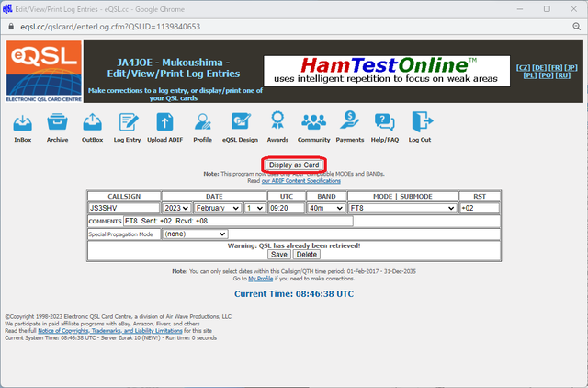Screen dimensions: 588x388
Task: Click the Log Out icon
Action: click(423, 121)
